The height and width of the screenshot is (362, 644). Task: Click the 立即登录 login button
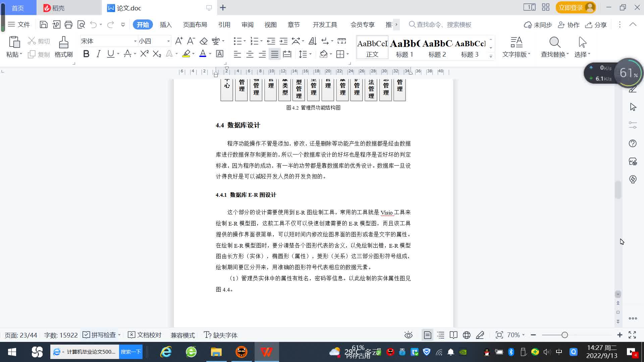pyautogui.click(x=576, y=7)
